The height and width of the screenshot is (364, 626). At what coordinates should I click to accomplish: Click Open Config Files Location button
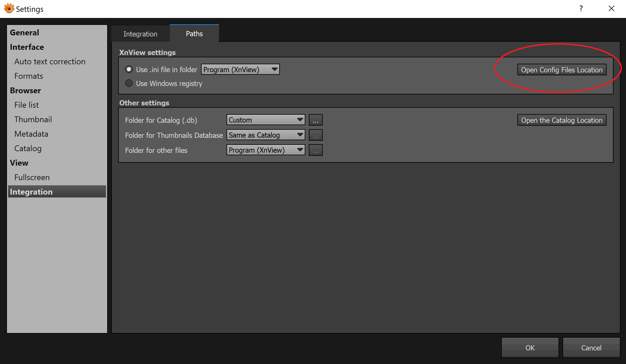pos(561,70)
